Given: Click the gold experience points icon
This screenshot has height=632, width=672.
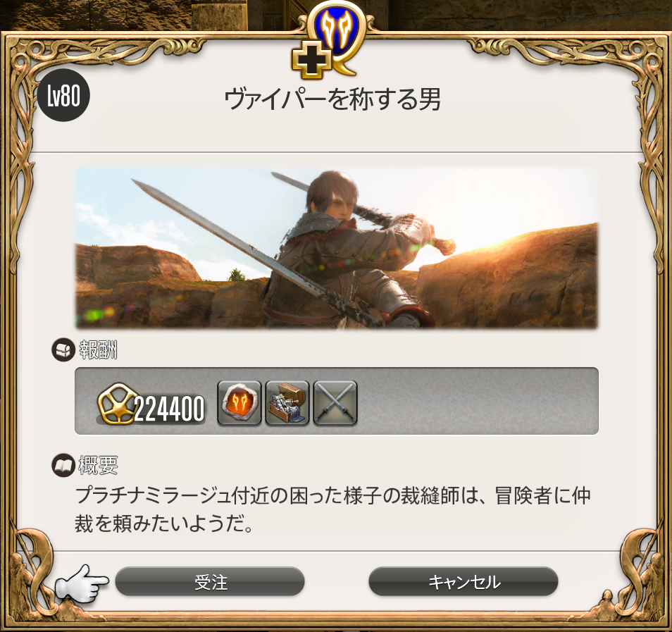Looking at the screenshot, I should coord(117,404).
